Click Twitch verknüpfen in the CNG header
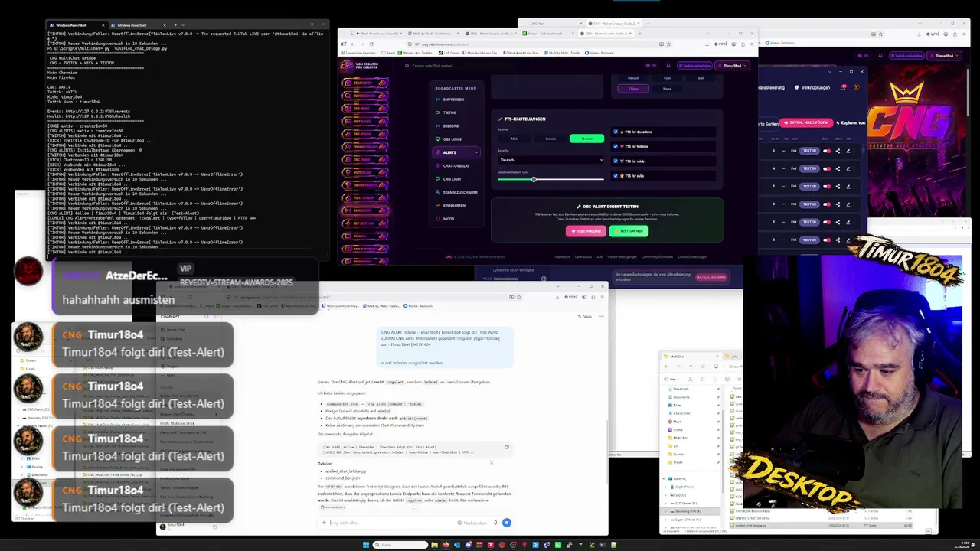The width and height of the screenshot is (980, 551). pos(696,66)
